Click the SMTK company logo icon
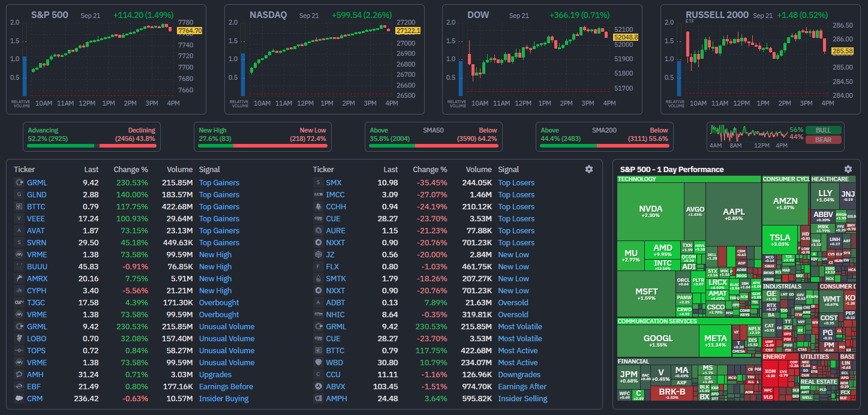This screenshot has width=868, height=415. 319,278
